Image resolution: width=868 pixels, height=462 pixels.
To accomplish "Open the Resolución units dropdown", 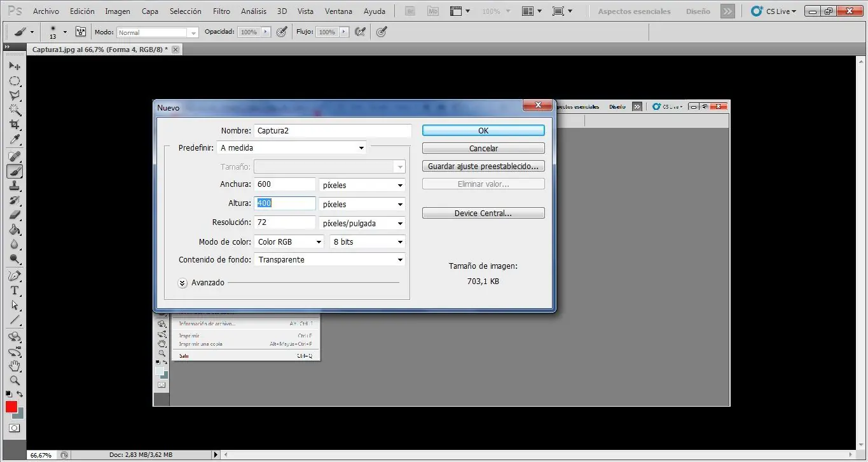I will (x=362, y=223).
